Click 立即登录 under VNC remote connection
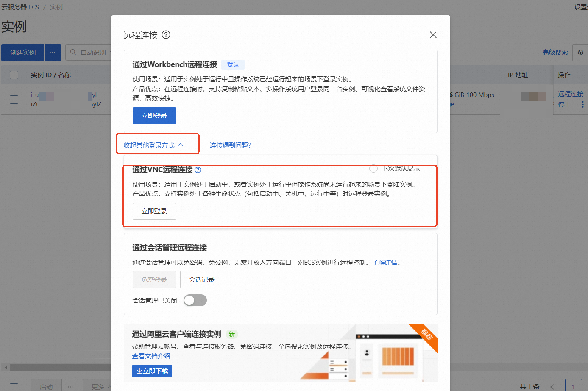The width and height of the screenshot is (588, 391). click(154, 211)
